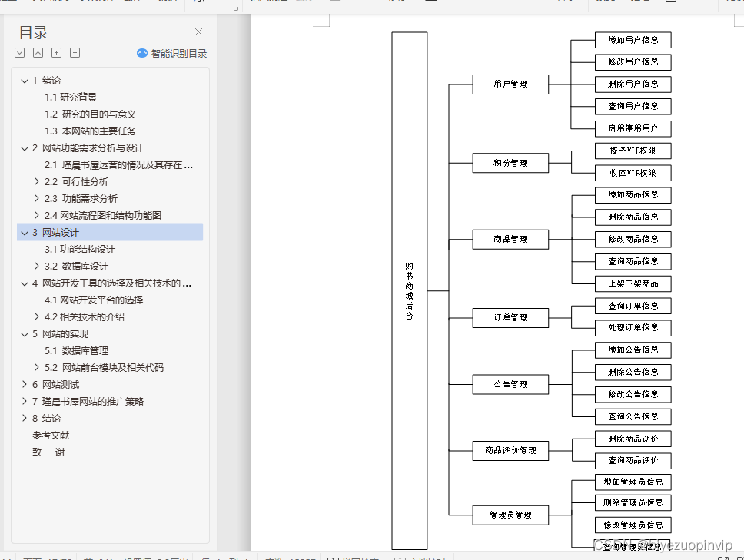Expand the 8 结论 chapter
This screenshot has width=744, height=560.
point(25,418)
